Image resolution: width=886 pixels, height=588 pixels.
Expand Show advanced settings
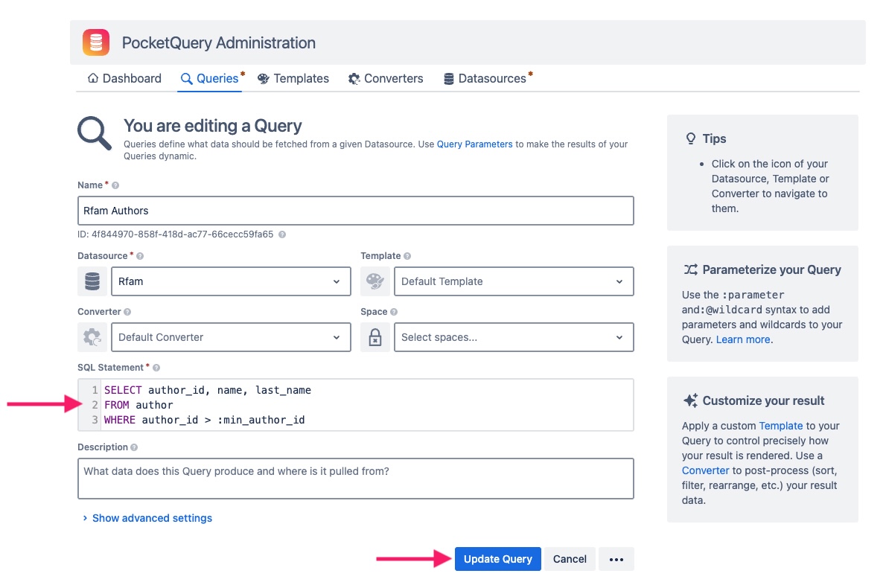click(x=152, y=518)
